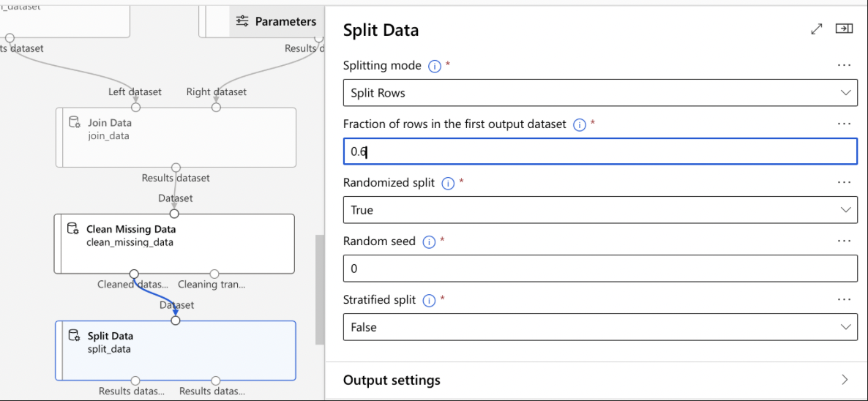This screenshot has height=401, width=868.
Task: Click the Random seed input field
Action: coord(599,269)
